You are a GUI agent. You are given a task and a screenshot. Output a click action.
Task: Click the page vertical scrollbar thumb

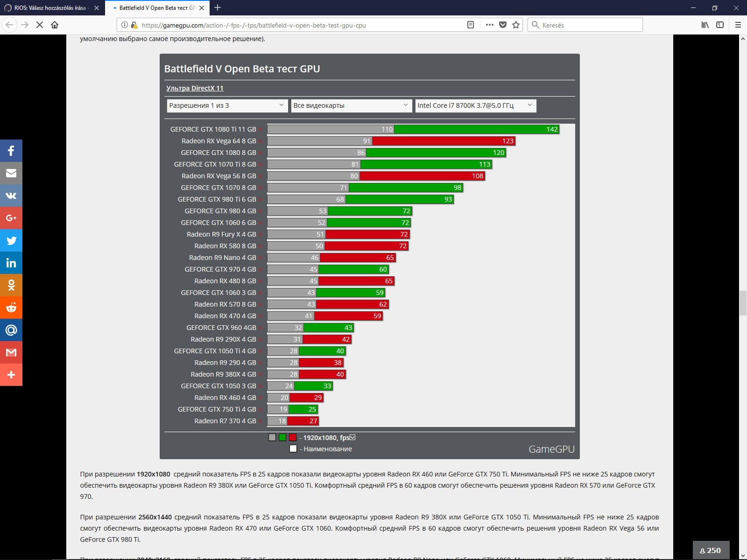pyautogui.click(x=743, y=303)
